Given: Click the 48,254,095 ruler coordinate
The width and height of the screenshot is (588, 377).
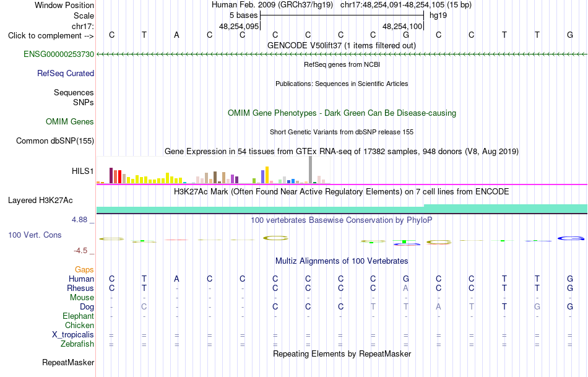Looking at the screenshot, I should [x=239, y=26].
